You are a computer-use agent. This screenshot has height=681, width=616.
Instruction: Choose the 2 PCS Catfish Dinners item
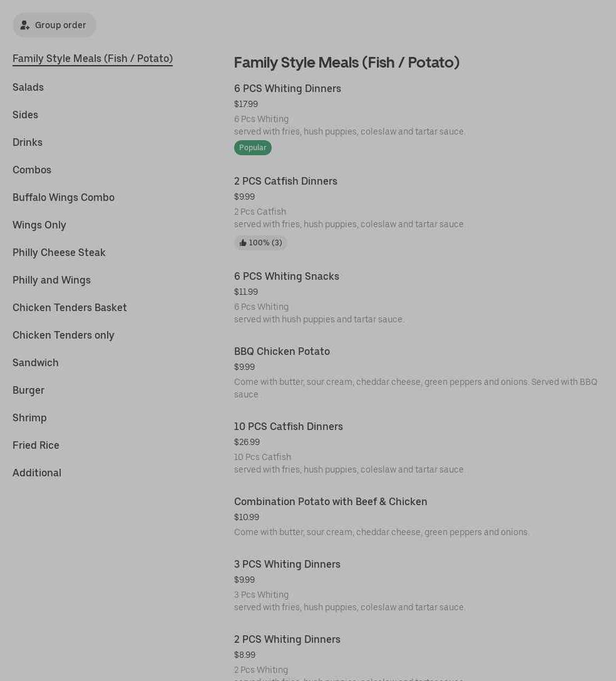[x=285, y=181]
